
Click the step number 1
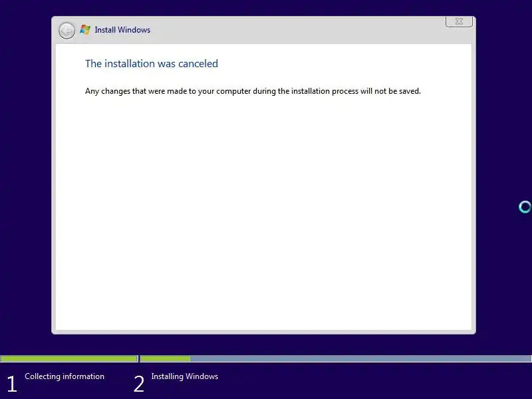point(11,384)
